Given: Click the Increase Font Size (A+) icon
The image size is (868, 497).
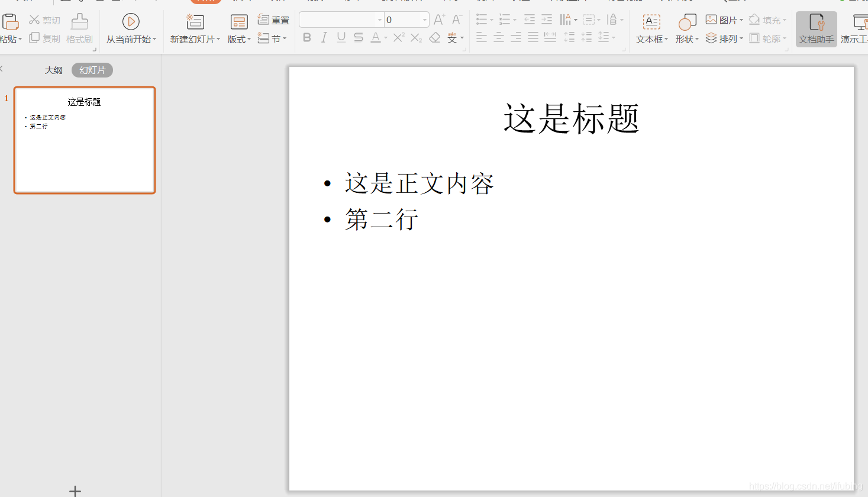Looking at the screenshot, I should tap(439, 20).
